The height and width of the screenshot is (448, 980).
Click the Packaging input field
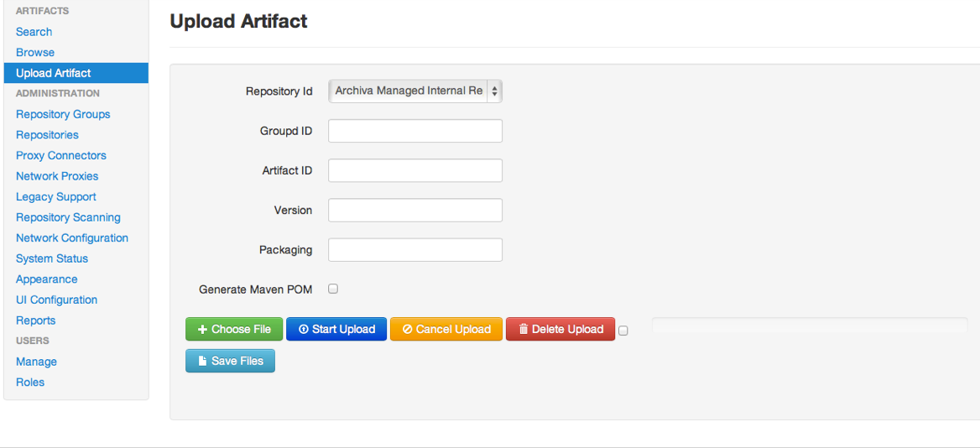tap(414, 249)
